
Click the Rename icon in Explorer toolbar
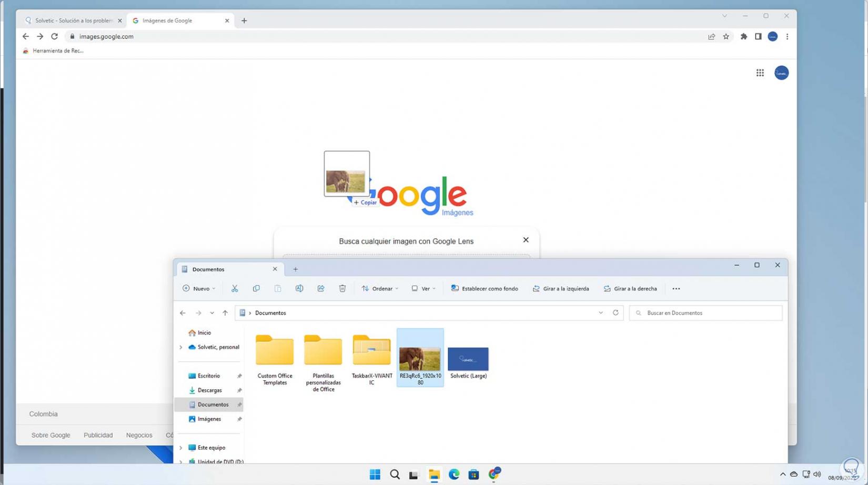[299, 288]
